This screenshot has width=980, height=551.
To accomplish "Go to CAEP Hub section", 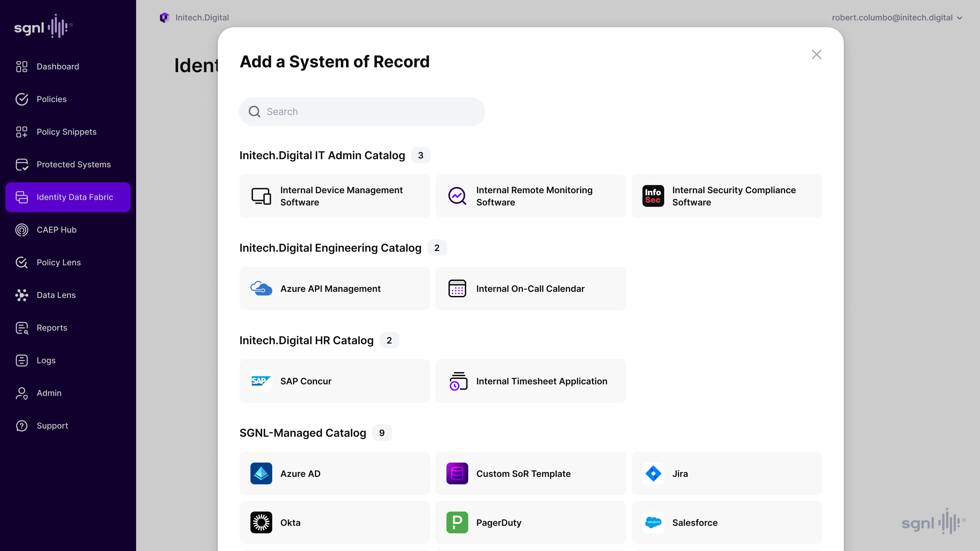I will (x=56, y=230).
